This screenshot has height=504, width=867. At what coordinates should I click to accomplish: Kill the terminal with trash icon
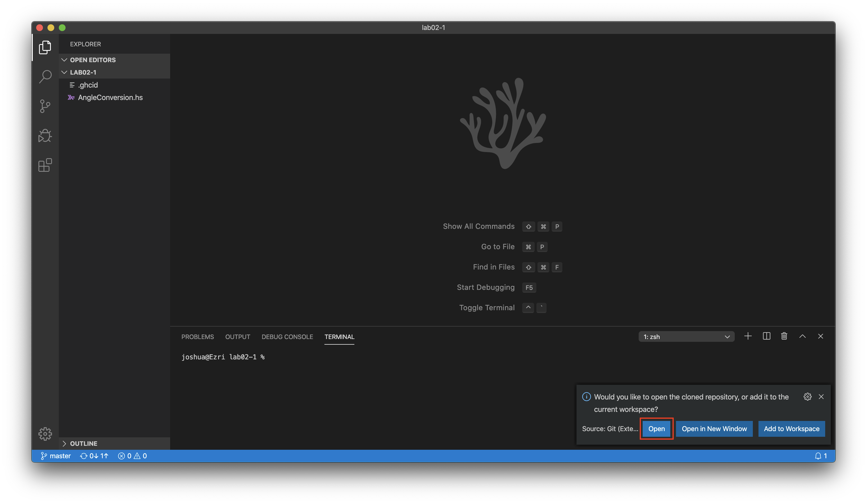tap(784, 336)
